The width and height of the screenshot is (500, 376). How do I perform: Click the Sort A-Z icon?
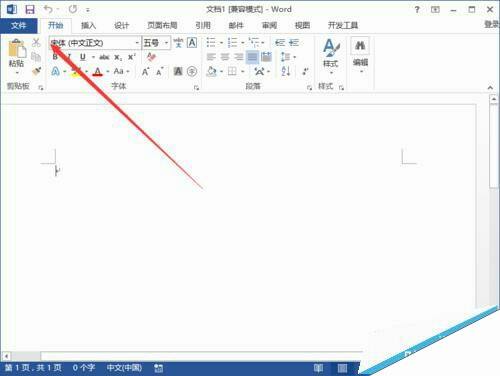(286, 71)
